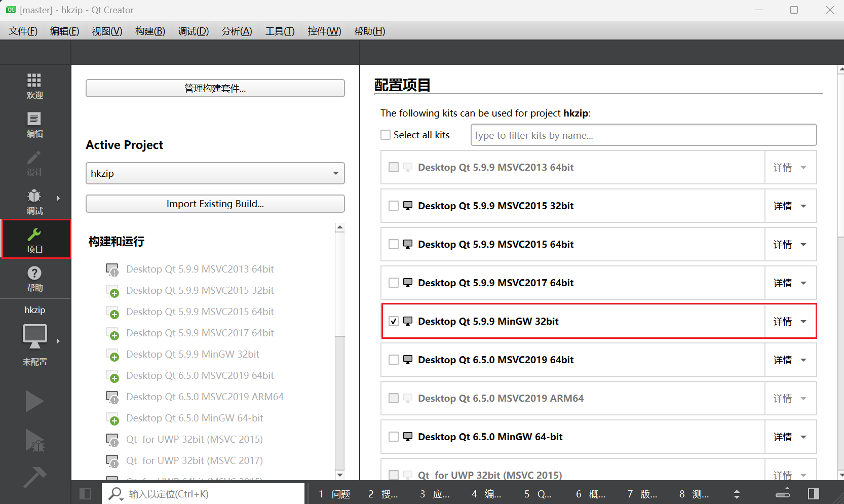Toggle left sidebar visibility icon
This screenshot has height=504, width=844.
[x=85, y=494]
